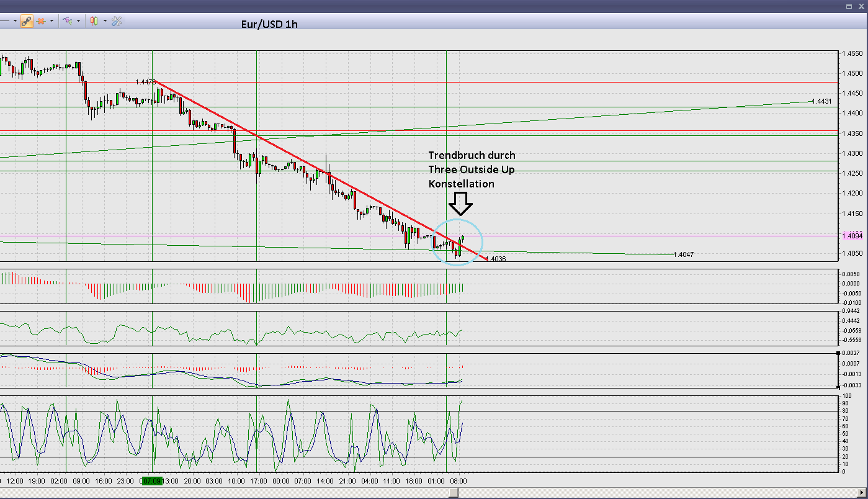Click the 1.4150 price scale value
The height and width of the screenshot is (499, 868).
click(x=851, y=214)
